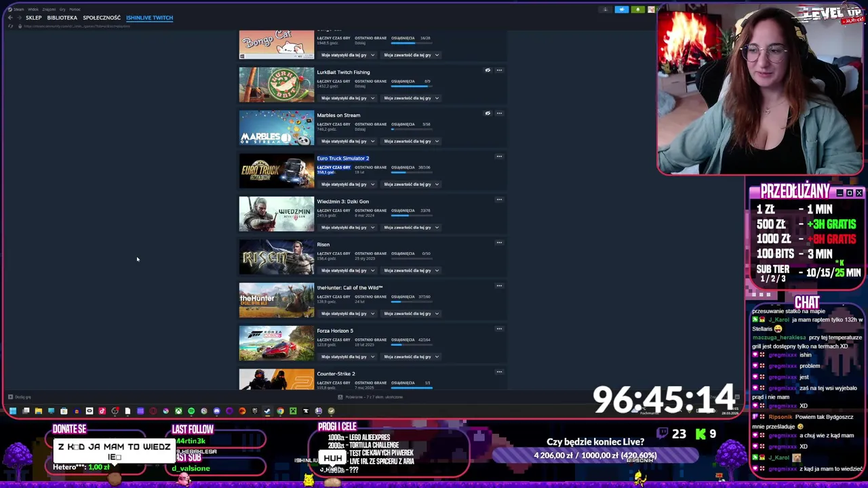Viewport: 868px width, 488px height.
Task: Open the Xbox app from the taskbar
Action: point(178,411)
